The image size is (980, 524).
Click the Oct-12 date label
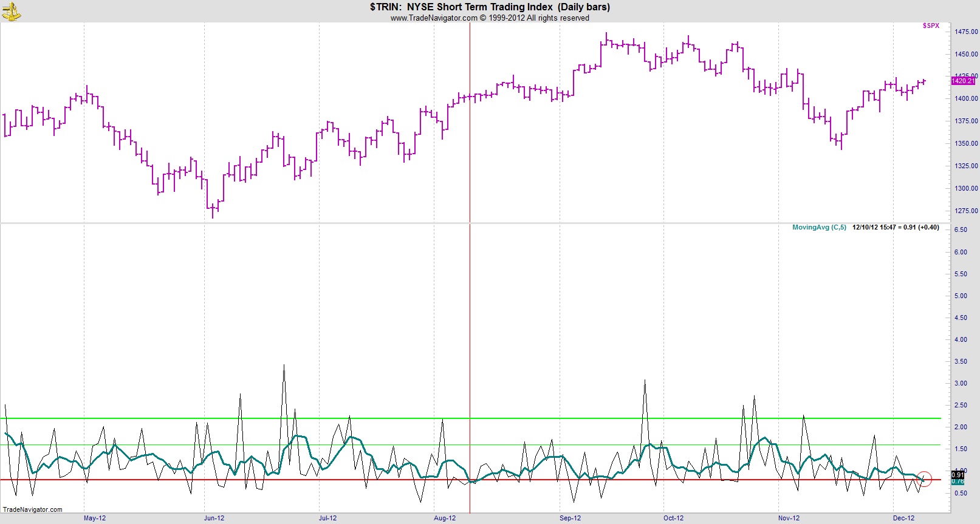[674, 518]
